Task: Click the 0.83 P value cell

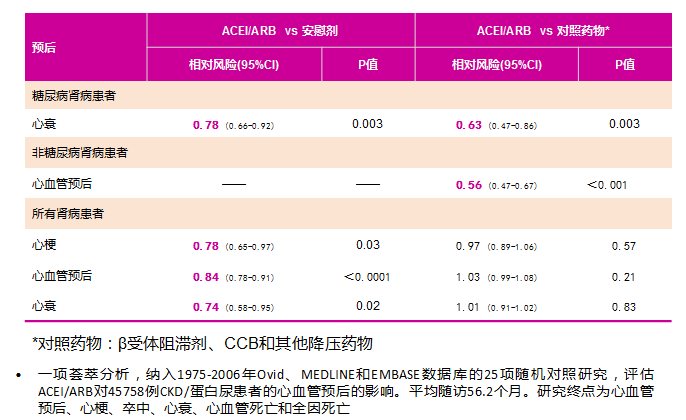Action: (624, 307)
